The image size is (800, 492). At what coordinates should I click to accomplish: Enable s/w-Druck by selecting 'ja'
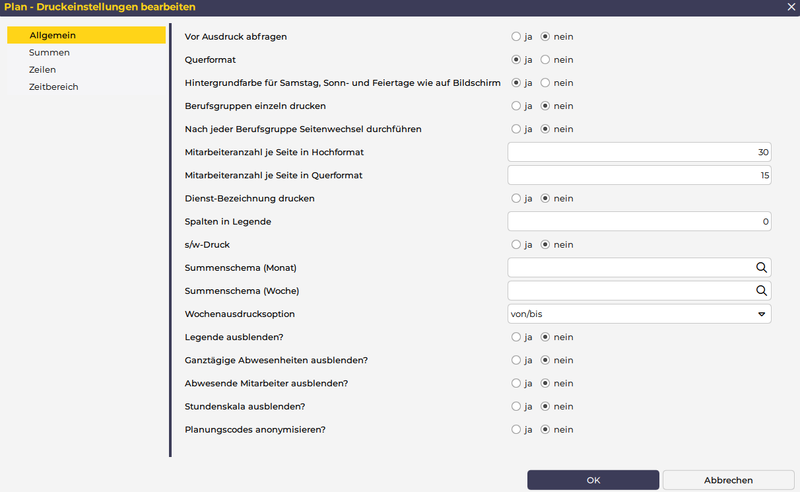(517, 244)
